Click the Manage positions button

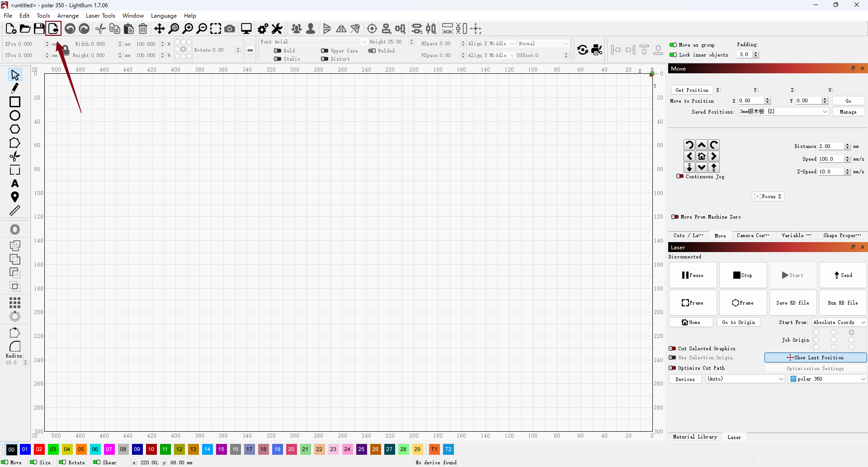click(848, 112)
